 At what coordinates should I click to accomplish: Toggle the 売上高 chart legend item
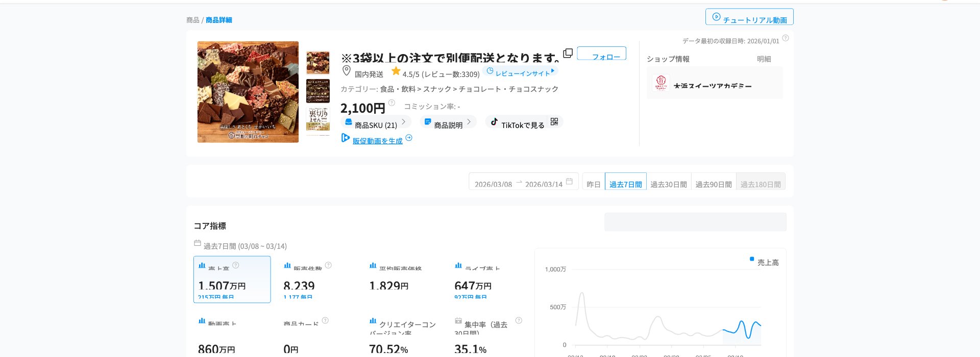point(764,262)
